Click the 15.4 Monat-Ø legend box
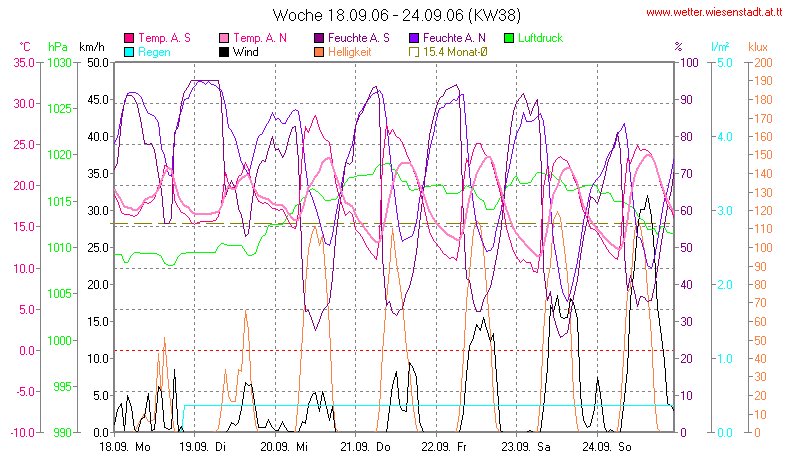The height and width of the screenshot is (460, 790). pyautogui.click(x=416, y=51)
